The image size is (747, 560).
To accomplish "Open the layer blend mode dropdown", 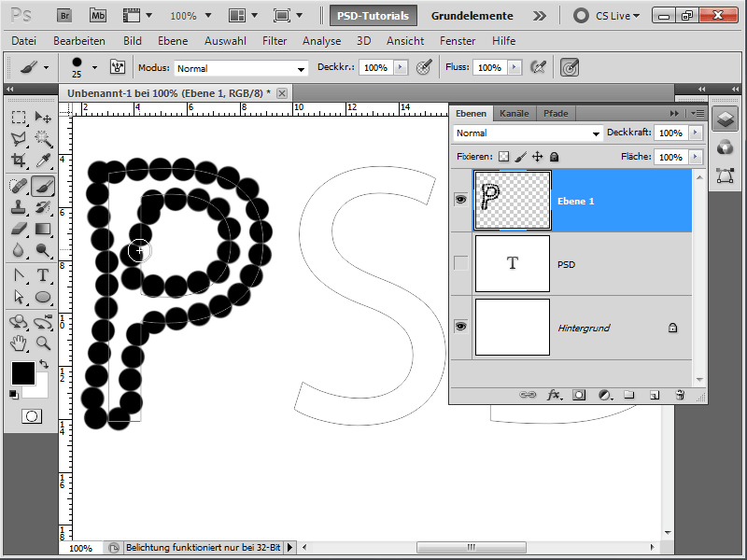I will pyautogui.click(x=528, y=133).
